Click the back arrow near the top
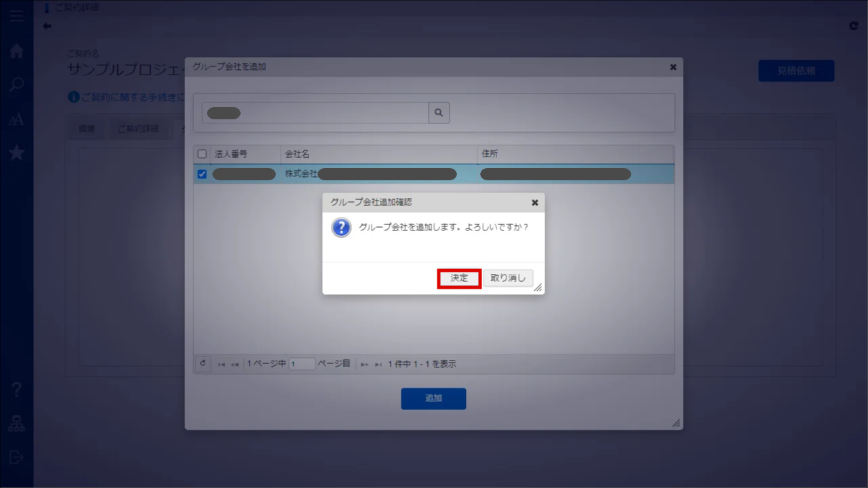This screenshot has width=868, height=488. [x=47, y=26]
